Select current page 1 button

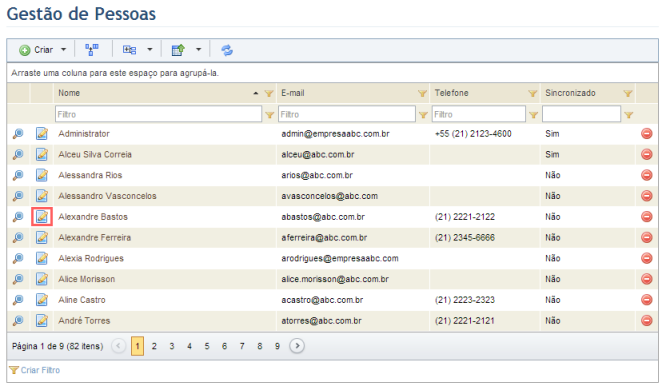137,346
